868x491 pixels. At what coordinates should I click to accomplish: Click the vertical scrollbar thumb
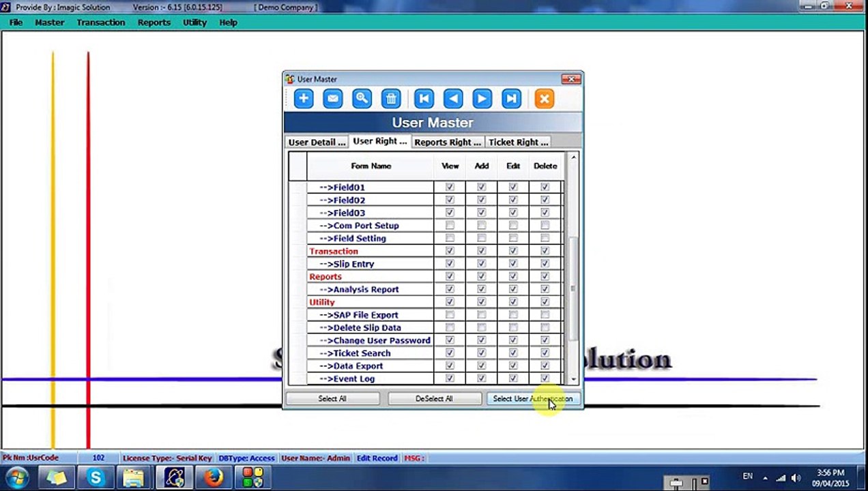click(573, 288)
